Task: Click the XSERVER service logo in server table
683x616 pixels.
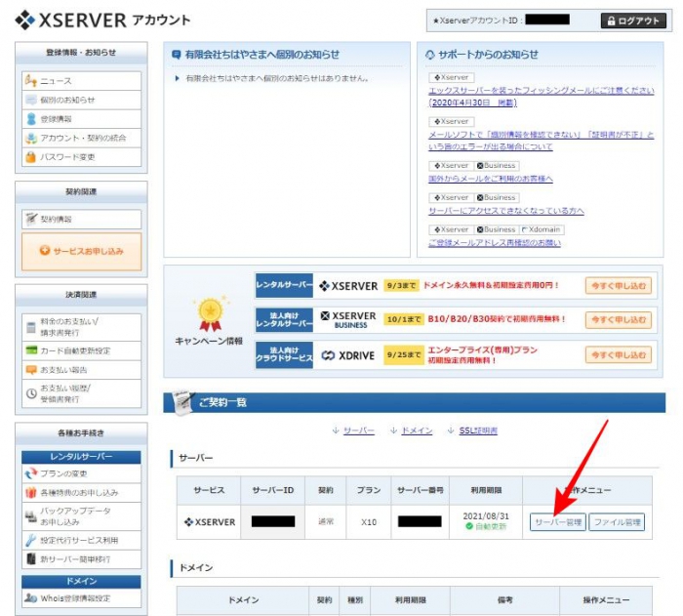Action: 210,522
